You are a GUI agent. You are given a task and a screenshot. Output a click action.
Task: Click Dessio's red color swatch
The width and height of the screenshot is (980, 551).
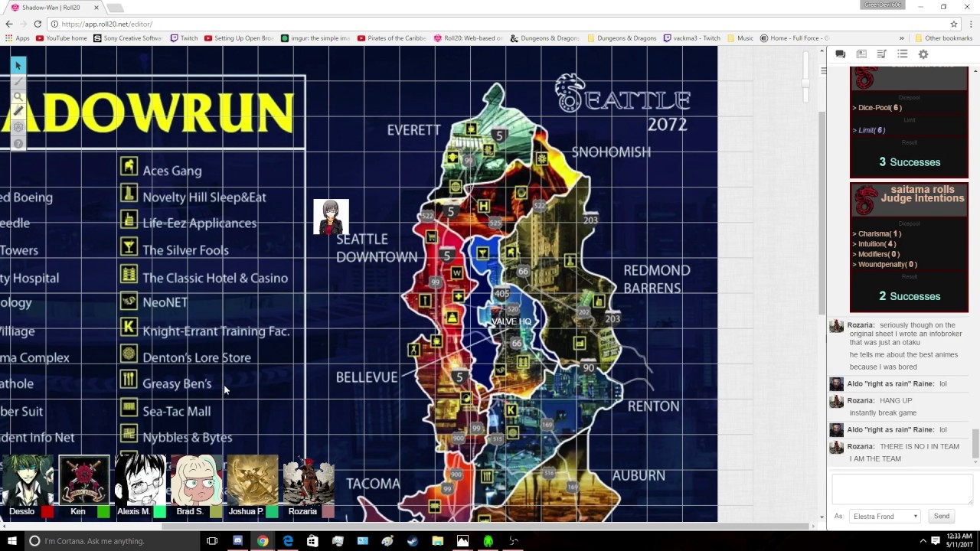click(47, 511)
